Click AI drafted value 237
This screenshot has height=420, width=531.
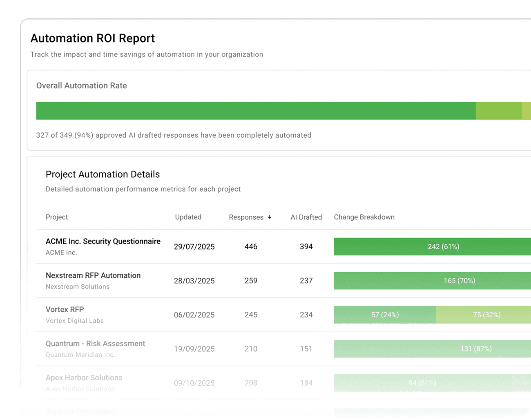[306, 281]
